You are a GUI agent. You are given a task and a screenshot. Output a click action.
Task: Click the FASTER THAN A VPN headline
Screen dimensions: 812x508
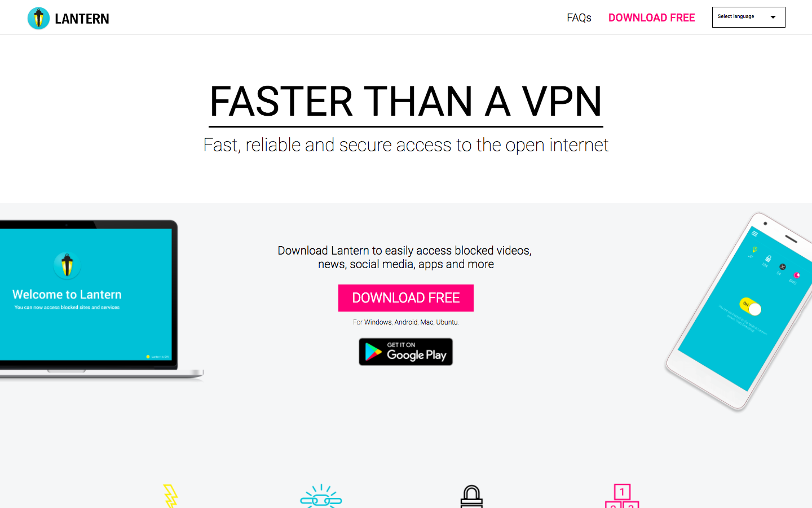[406, 102]
